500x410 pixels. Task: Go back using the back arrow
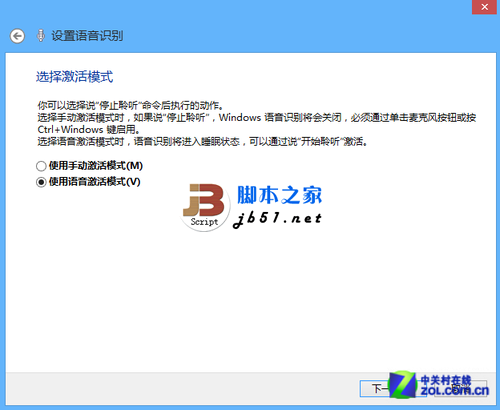pyautogui.click(x=17, y=36)
